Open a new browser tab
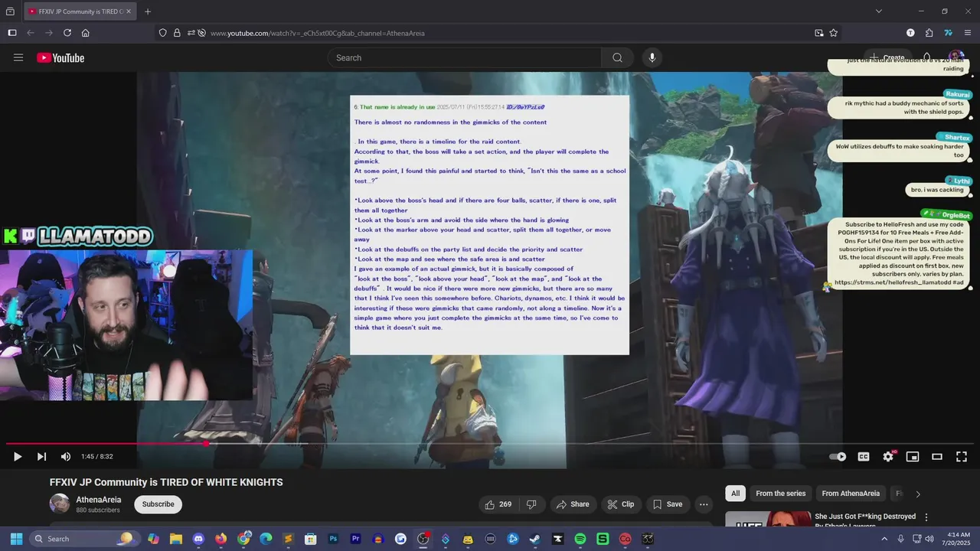This screenshot has width=980, height=551. 148,11
